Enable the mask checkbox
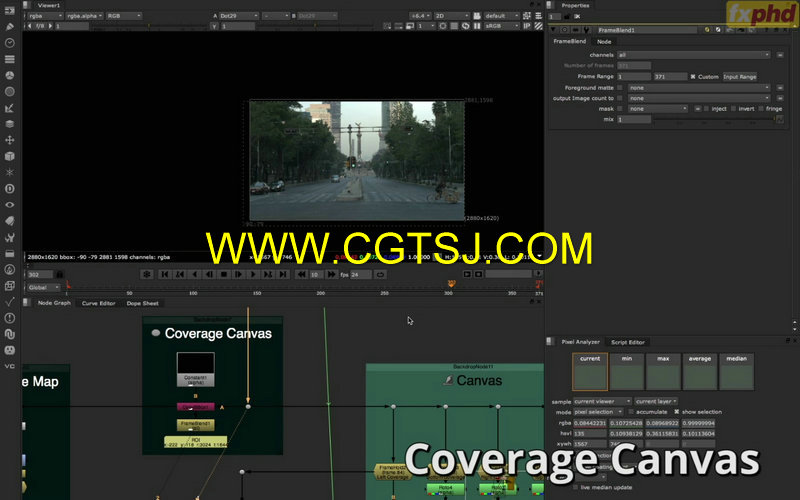 click(x=620, y=109)
